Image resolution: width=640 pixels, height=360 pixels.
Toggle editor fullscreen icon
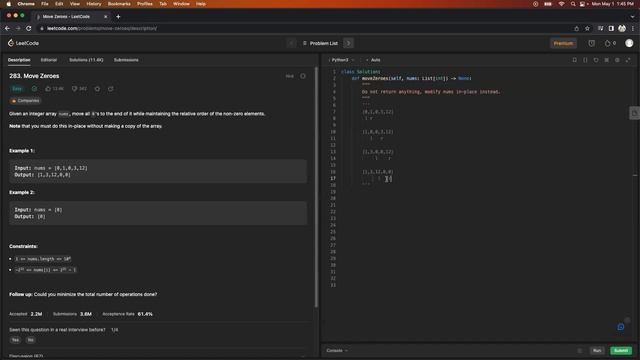pos(628,60)
